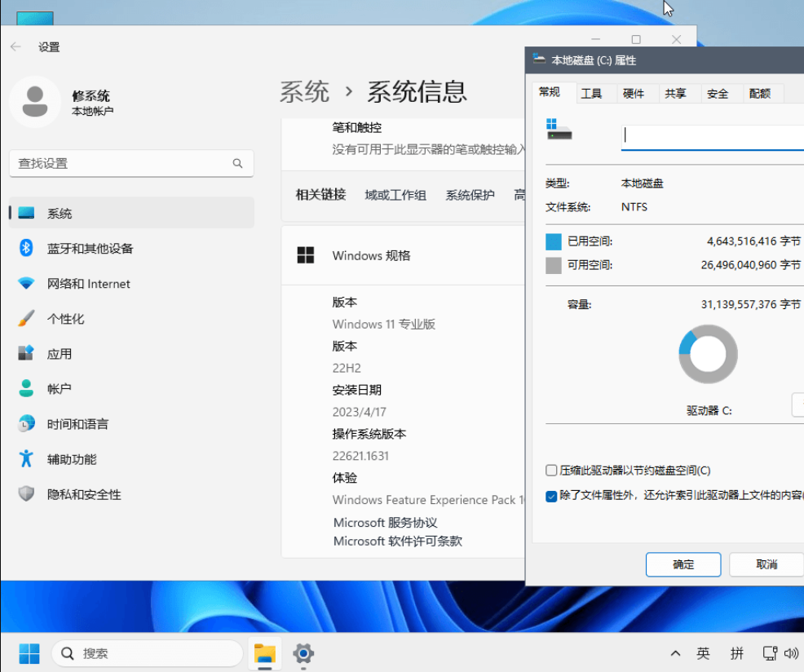Click the globe clock time icon

point(26,424)
